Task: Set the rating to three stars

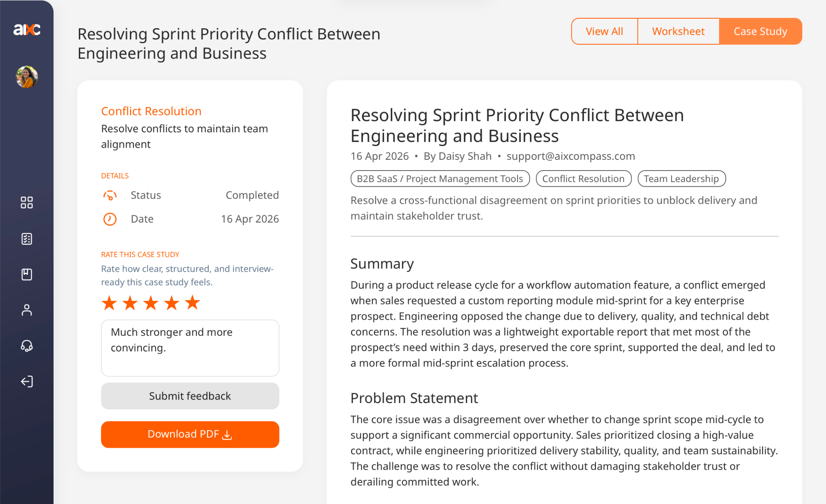Action: pyautogui.click(x=151, y=303)
